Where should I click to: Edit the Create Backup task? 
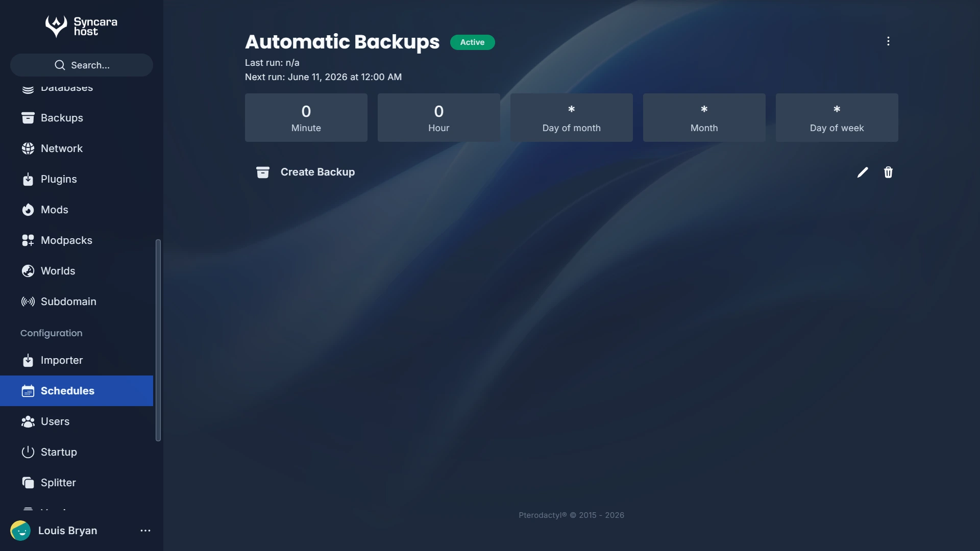click(x=863, y=172)
